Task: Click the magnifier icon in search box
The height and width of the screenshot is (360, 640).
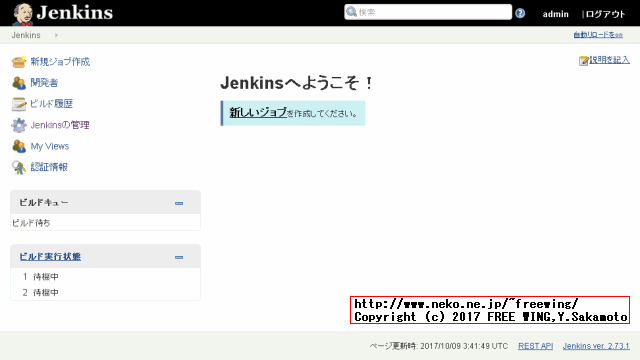Action: [351, 12]
